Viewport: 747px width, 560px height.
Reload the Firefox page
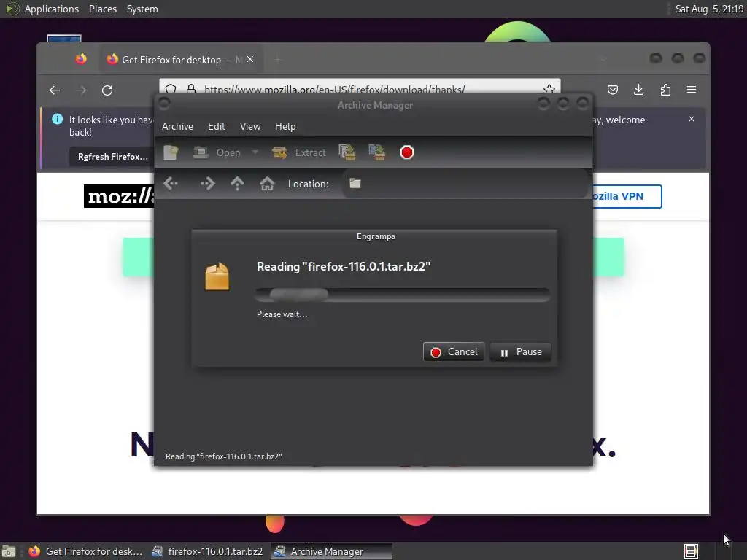108,90
